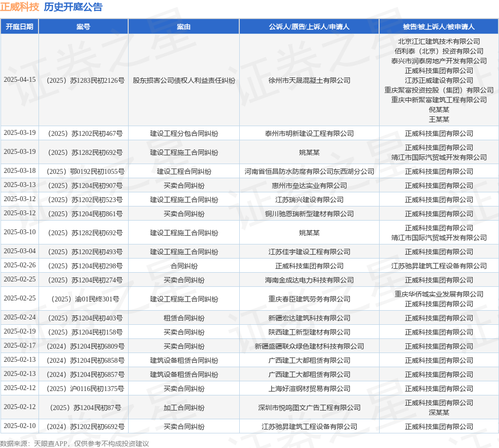Select case number (2024)苏1204民初6857号
The image size is (499, 448).
pos(86,374)
